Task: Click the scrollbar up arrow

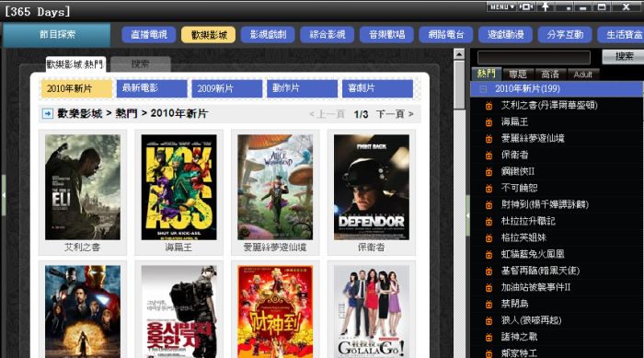Action: 459,54
